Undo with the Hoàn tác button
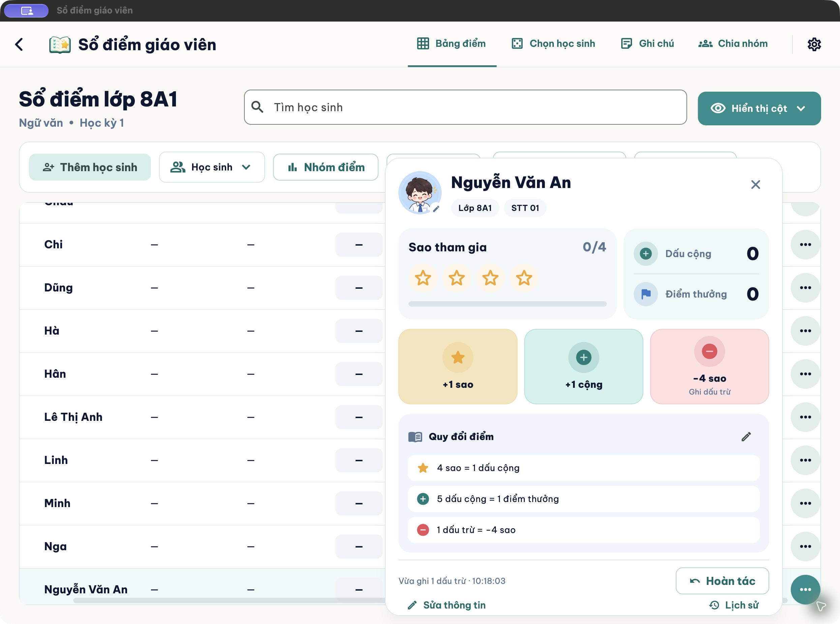Image resolution: width=840 pixels, height=624 pixels. 722,581
